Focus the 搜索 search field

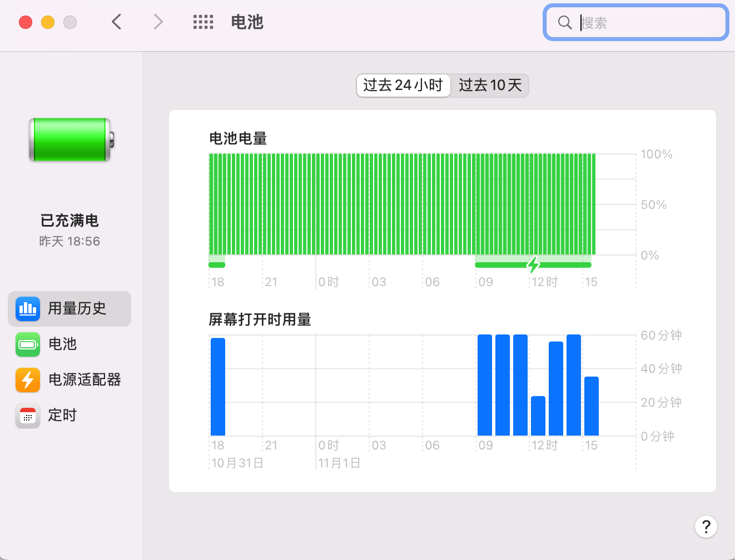click(x=635, y=22)
